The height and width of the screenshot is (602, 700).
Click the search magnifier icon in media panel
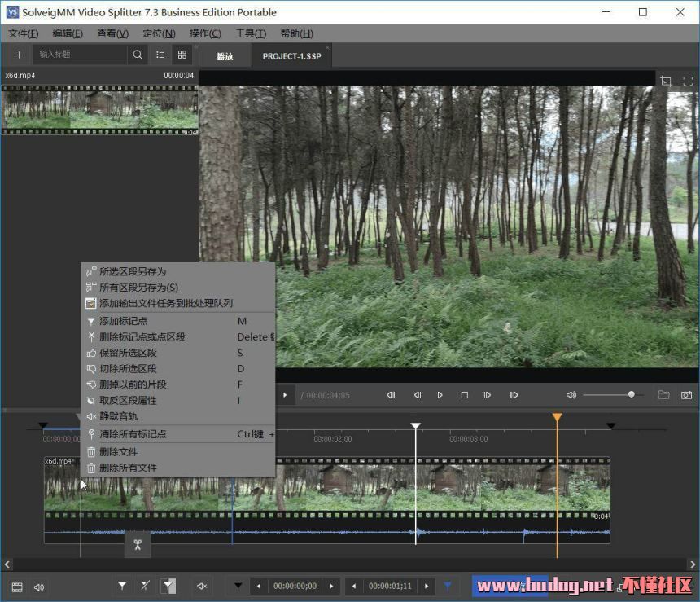138,55
